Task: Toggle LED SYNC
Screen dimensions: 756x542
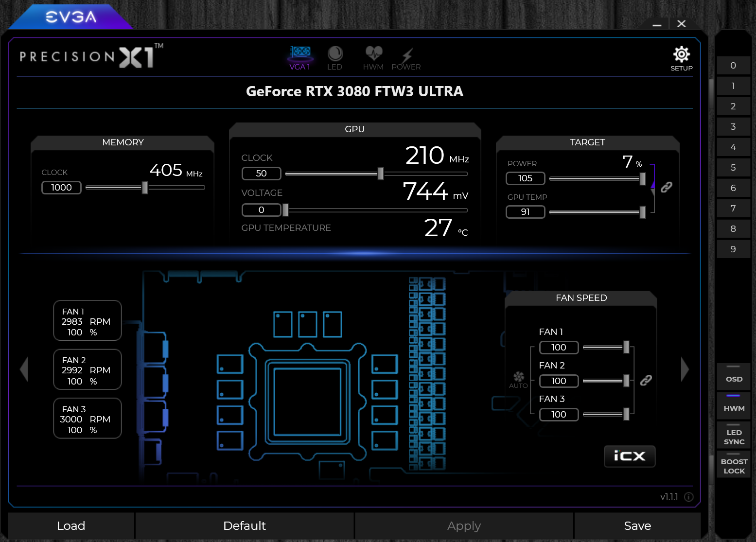Action: [734, 435]
